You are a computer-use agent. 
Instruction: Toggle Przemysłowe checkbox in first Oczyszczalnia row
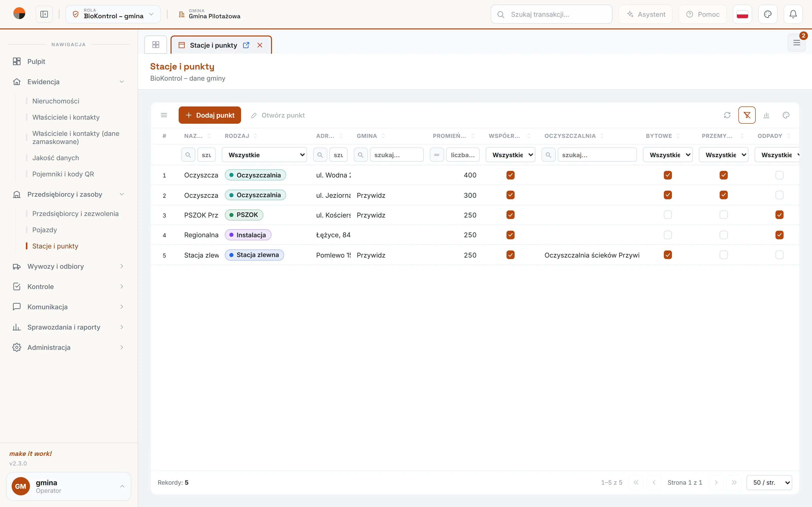[x=724, y=175]
